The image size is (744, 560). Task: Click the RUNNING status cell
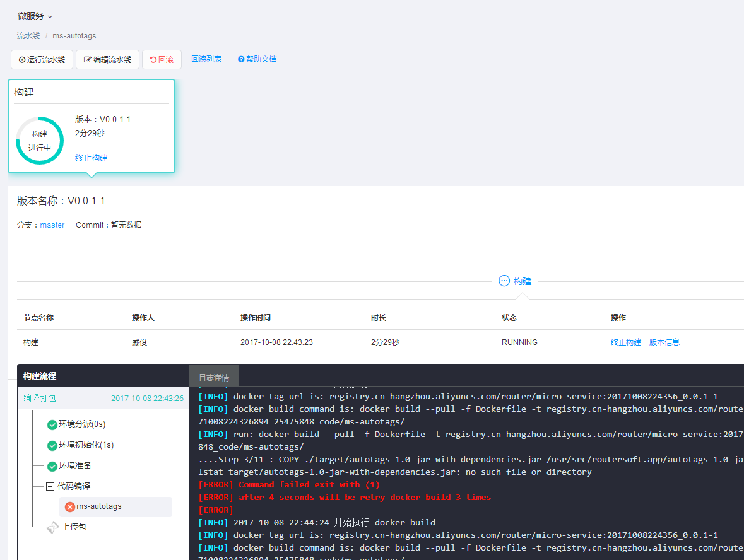(x=519, y=342)
